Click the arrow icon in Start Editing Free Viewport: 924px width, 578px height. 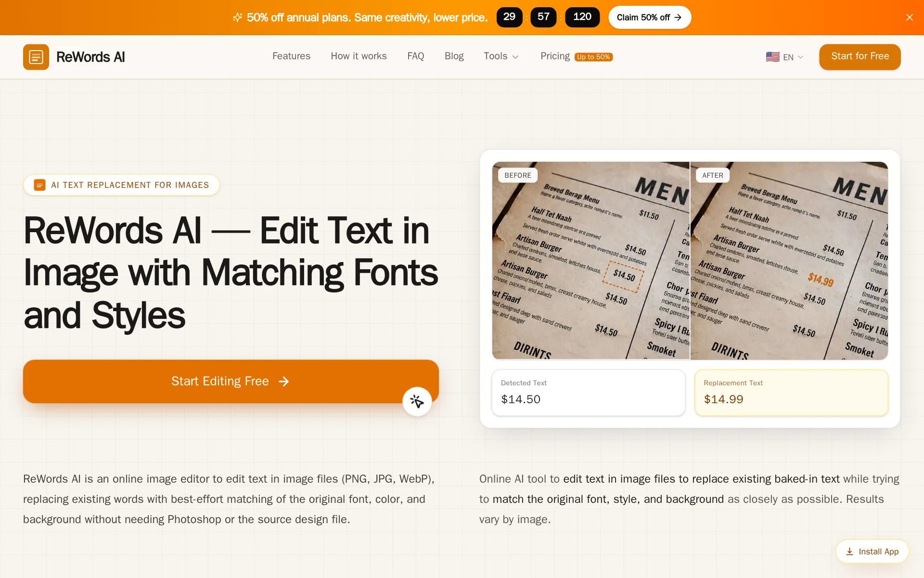click(284, 381)
